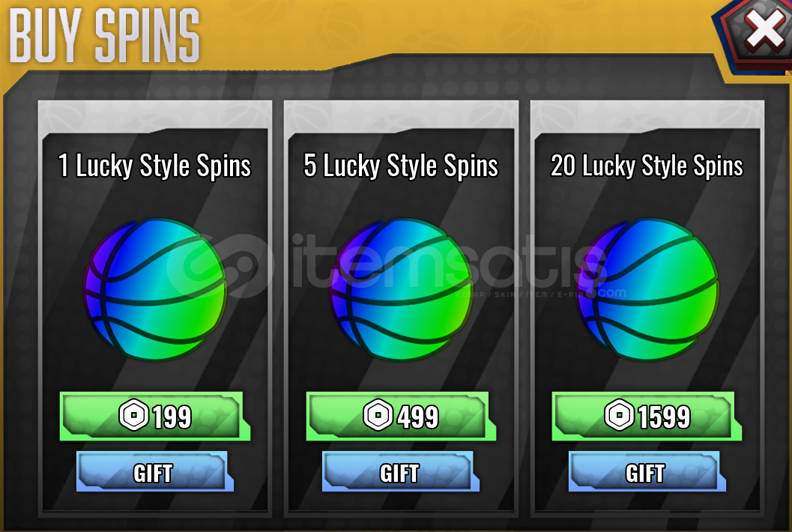This screenshot has width=792, height=532.
Task: Select the '5 Lucky Style Spins' title text
Action: pos(401,166)
